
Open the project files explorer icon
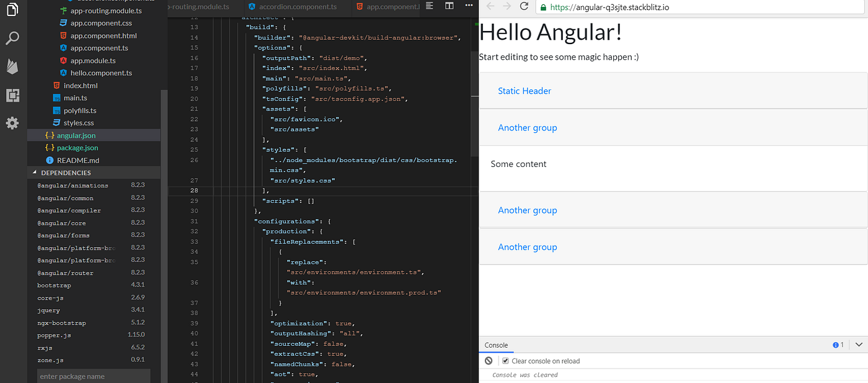(x=12, y=9)
